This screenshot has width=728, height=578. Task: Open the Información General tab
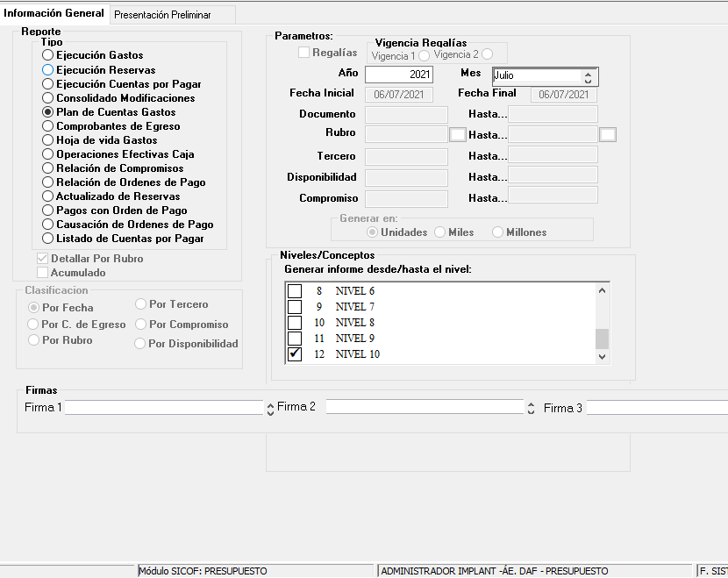[54, 13]
